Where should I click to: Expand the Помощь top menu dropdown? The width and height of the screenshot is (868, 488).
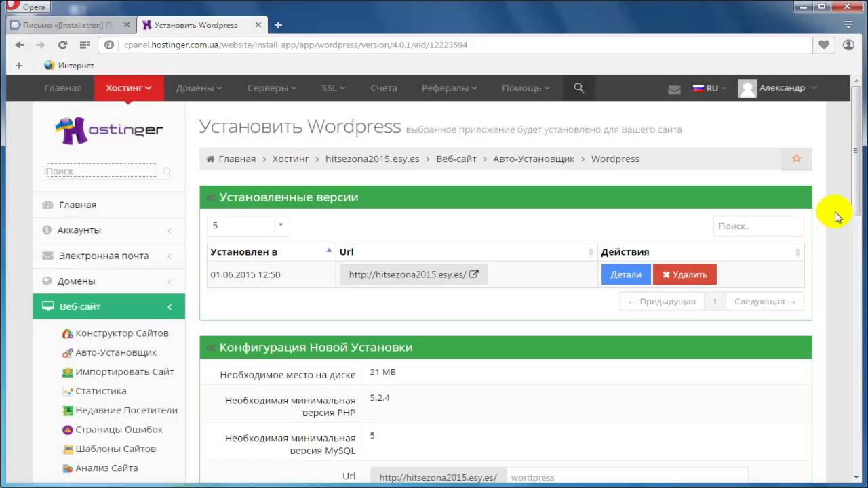click(526, 88)
